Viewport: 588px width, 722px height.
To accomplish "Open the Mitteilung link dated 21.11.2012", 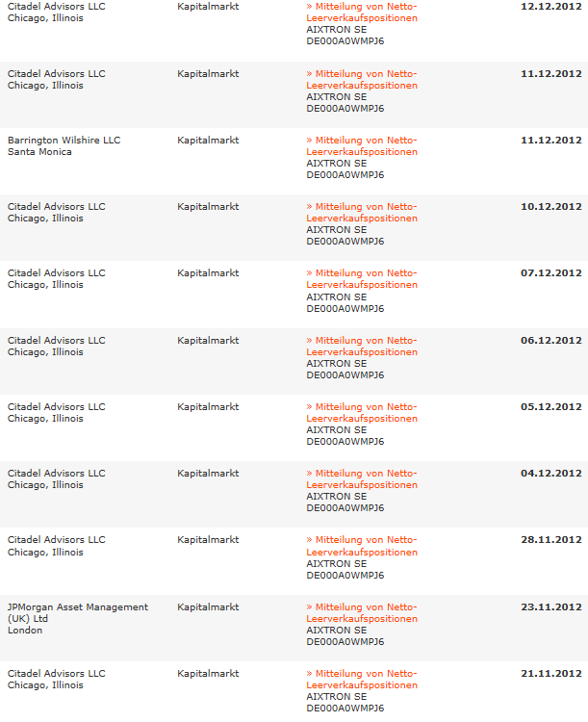I will pyautogui.click(x=362, y=679).
